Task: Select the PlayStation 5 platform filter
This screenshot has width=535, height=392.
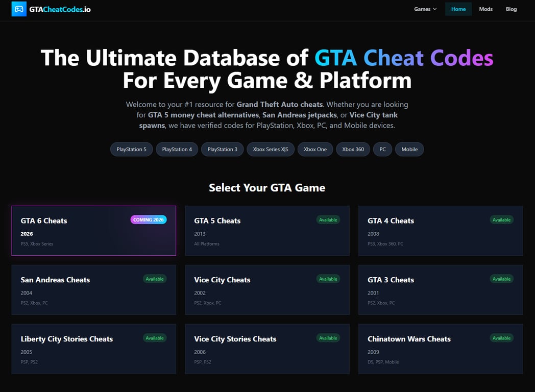Action: 131,149
